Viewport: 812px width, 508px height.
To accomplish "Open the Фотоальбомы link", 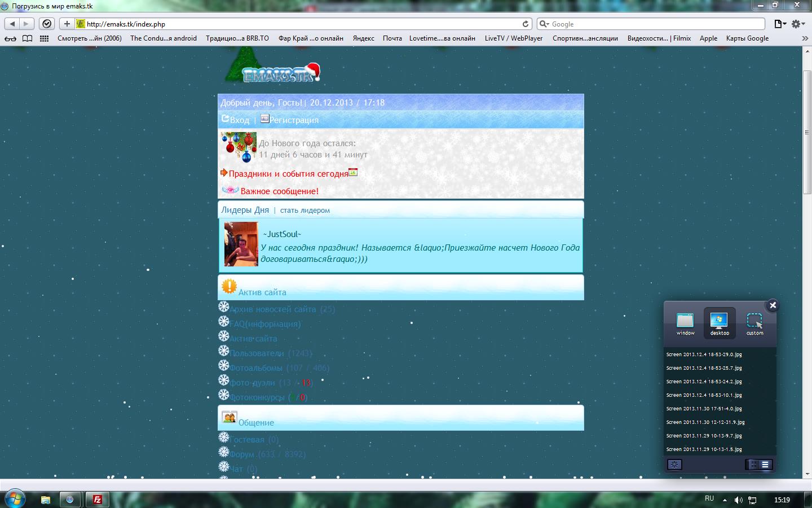I will [256, 368].
